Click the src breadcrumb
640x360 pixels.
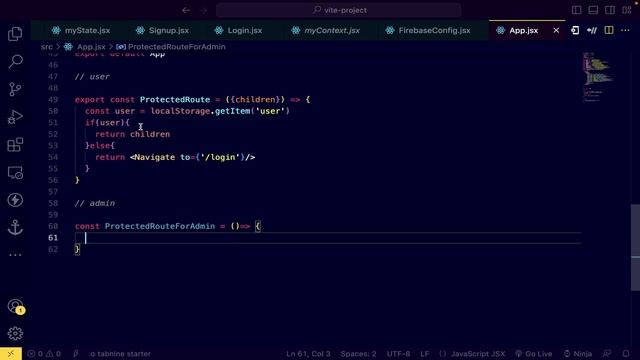pyautogui.click(x=47, y=47)
